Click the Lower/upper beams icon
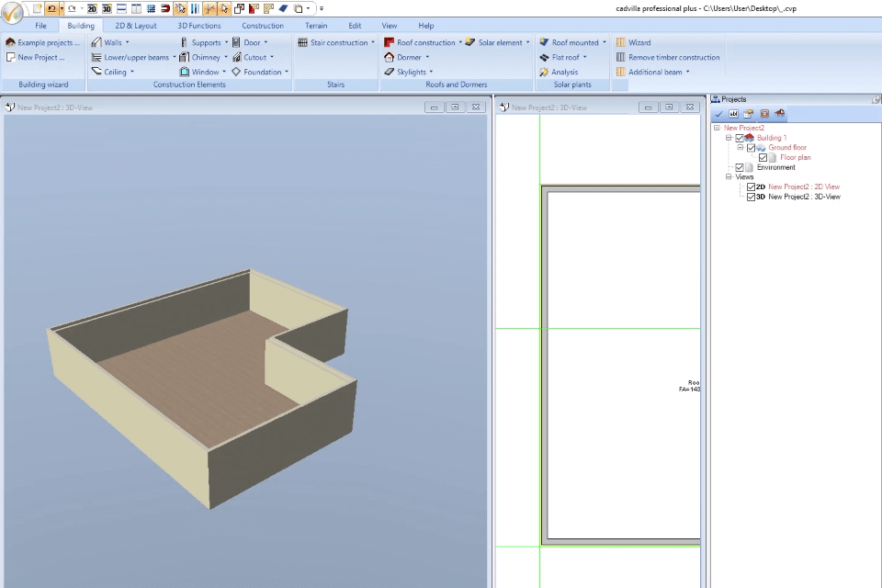Screen dimensions: 882x588 [x=96, y=57]
